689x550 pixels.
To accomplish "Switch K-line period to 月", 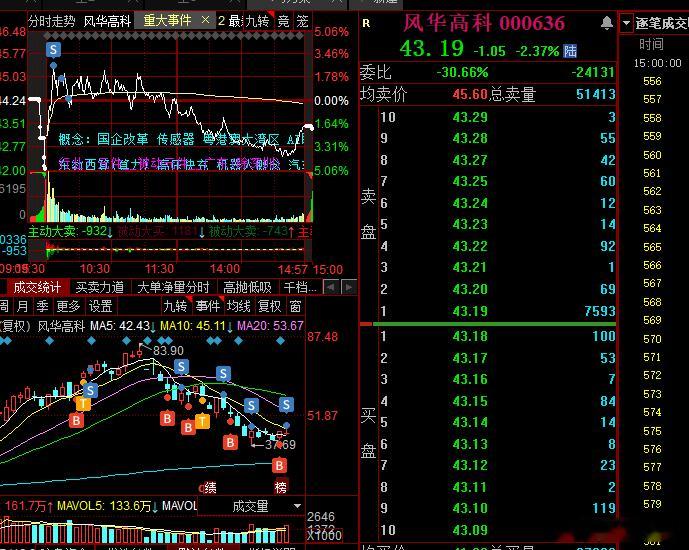I will click(x=22, y=306).
